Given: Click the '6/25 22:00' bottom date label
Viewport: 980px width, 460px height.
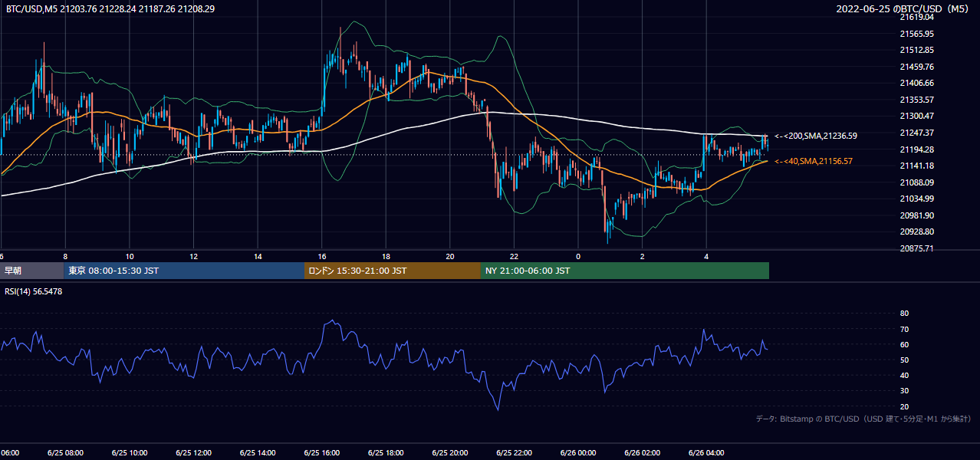Looking at the screenshot, I should point(514,452).
